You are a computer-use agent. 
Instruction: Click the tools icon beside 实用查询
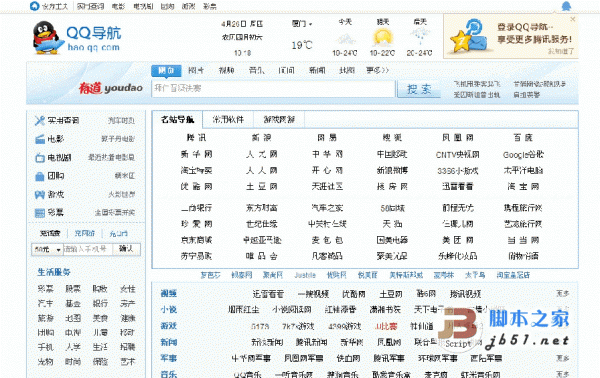pos(40,121)
